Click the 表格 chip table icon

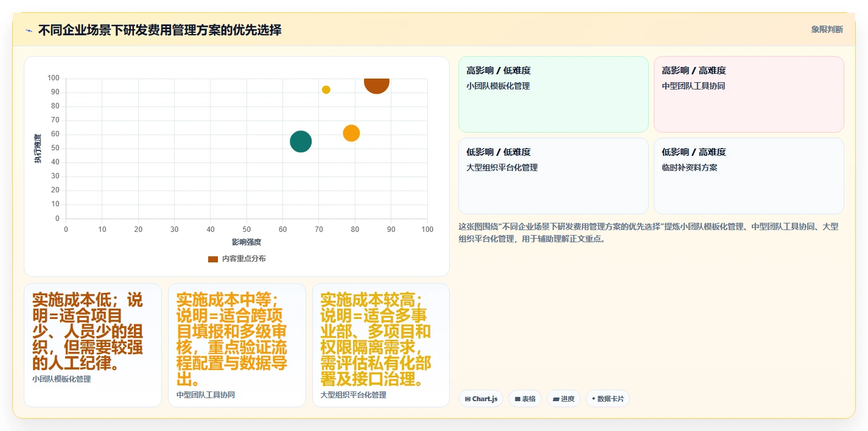pos(517,399)
